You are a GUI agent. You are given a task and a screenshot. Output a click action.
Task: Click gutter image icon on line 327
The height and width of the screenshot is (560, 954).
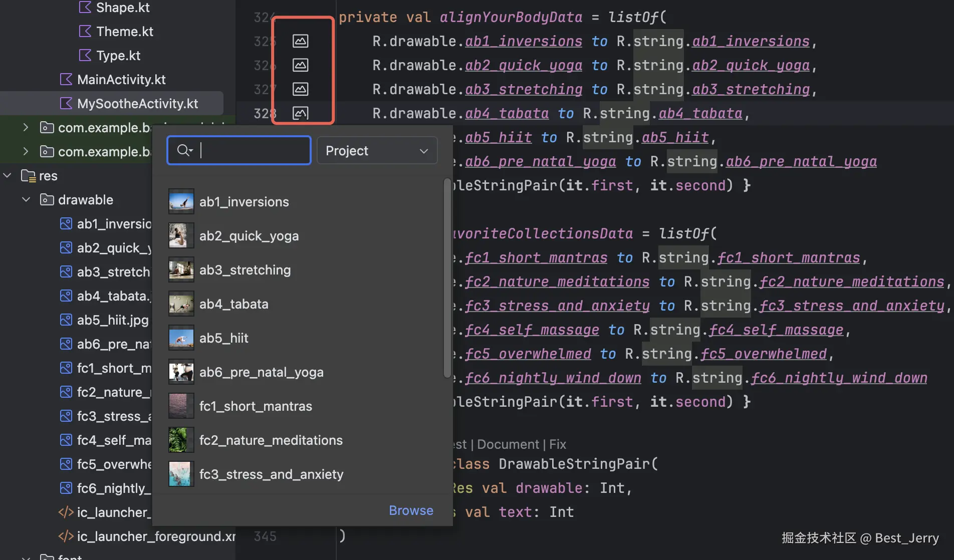click(x=300, y=89)
